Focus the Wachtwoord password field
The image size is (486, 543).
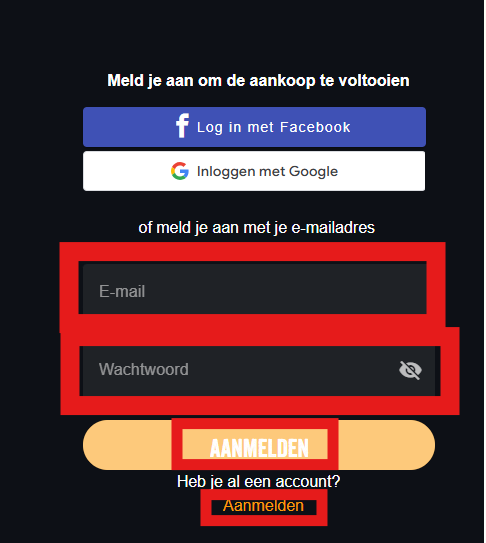pos(259,371)
